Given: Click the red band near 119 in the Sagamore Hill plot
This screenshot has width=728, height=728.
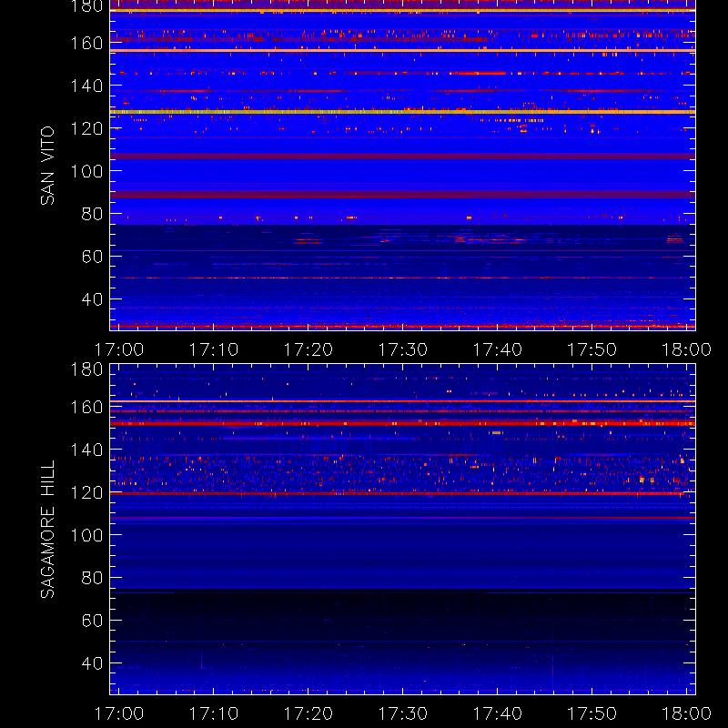Looking at the screenshot, I should 402,493.
